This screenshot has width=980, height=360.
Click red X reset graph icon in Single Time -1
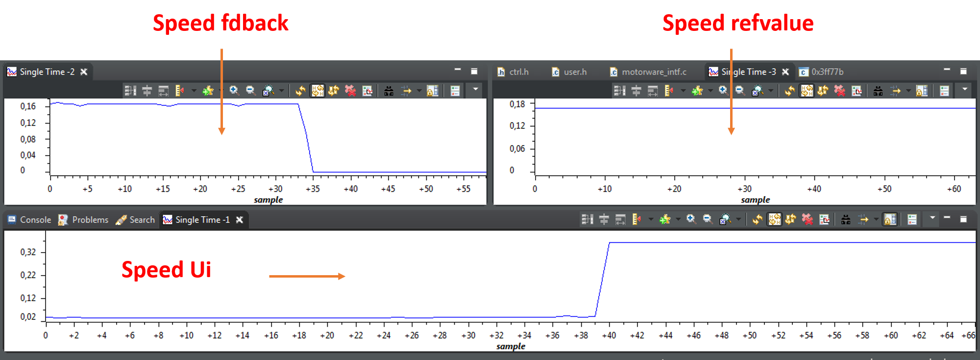(x=808, y=219)
